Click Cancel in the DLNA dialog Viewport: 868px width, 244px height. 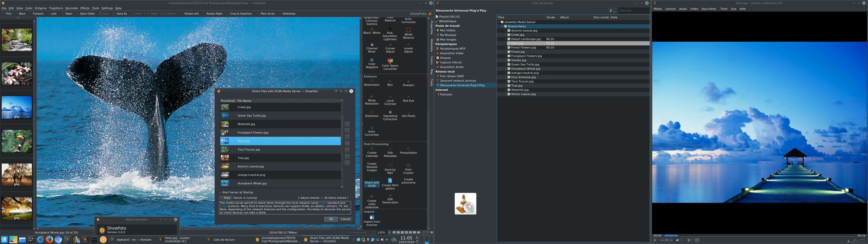345,219
